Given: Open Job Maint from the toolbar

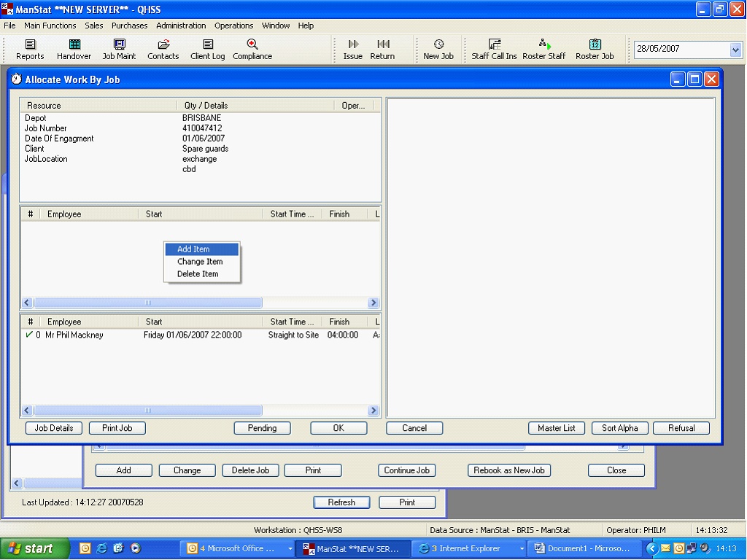Looking at the screenshot, I should click(x=119, y=45).
